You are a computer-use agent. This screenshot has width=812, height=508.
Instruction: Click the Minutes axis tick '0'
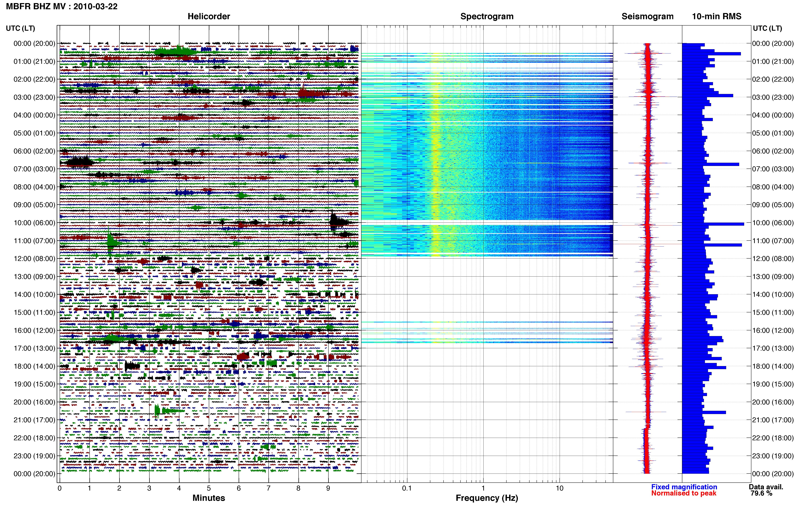coord(59,488)
